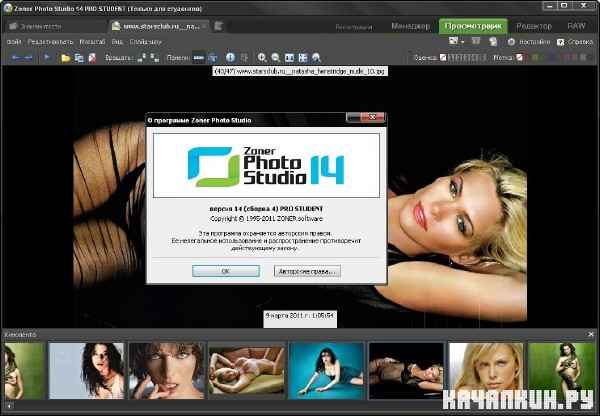The image size is (600, 416).
Task: Open the dropdown arrow beside top-right image icon
Action: point(462,42)
